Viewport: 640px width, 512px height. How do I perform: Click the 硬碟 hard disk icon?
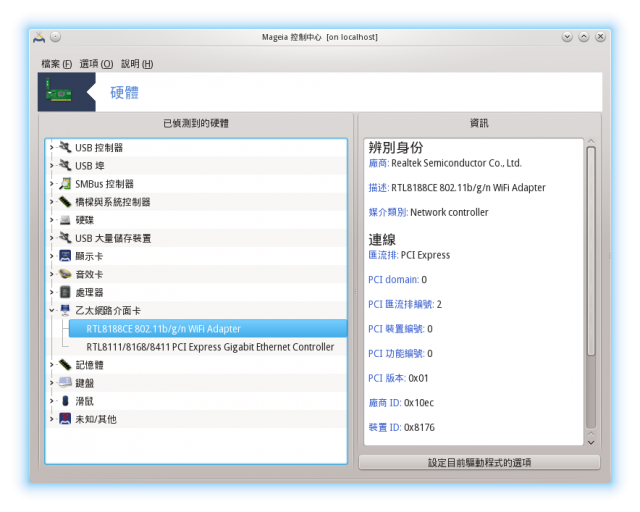coord(65,220)
